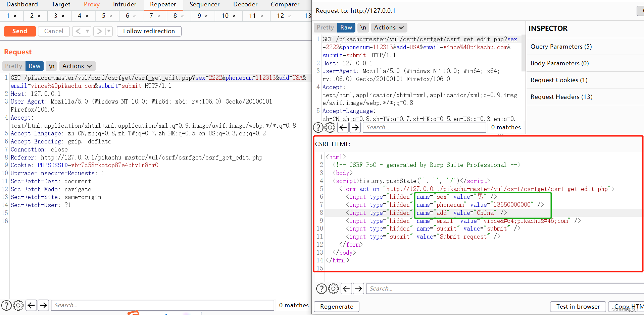Click the Referer header line in Request

136,157
